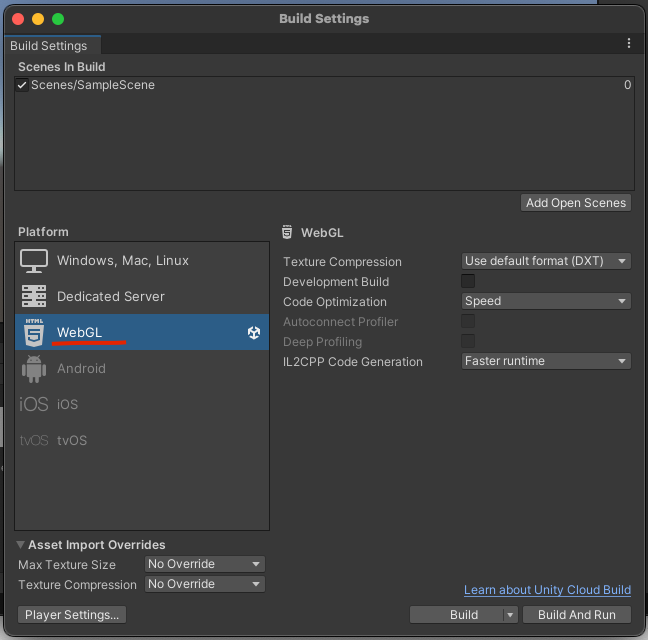Collapse the Asset Import Overrides section
Screen dimensions: 648x640
pos(20,545)
